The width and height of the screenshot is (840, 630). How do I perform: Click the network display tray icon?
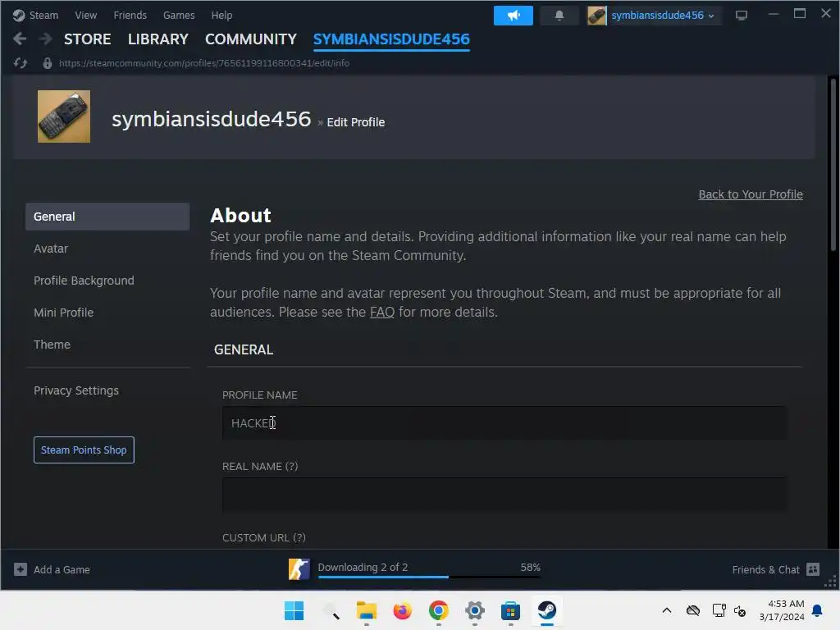click(719, 610)
